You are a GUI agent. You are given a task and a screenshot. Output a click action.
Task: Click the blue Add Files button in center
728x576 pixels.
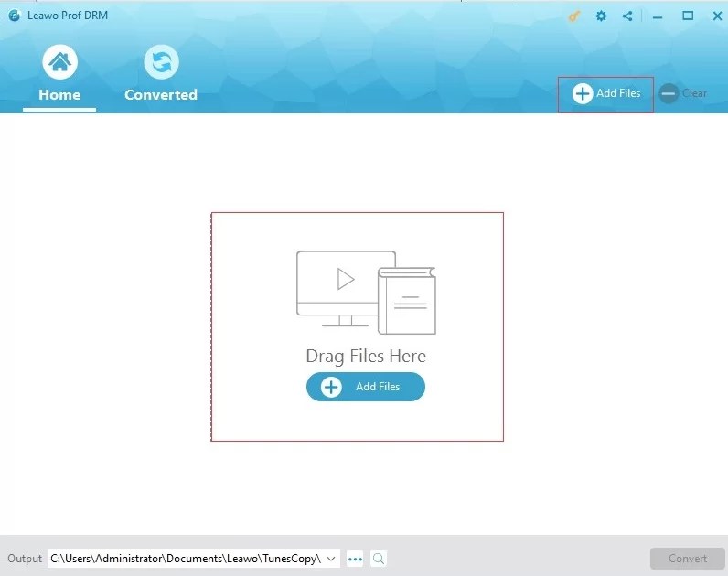coord(366,387)
